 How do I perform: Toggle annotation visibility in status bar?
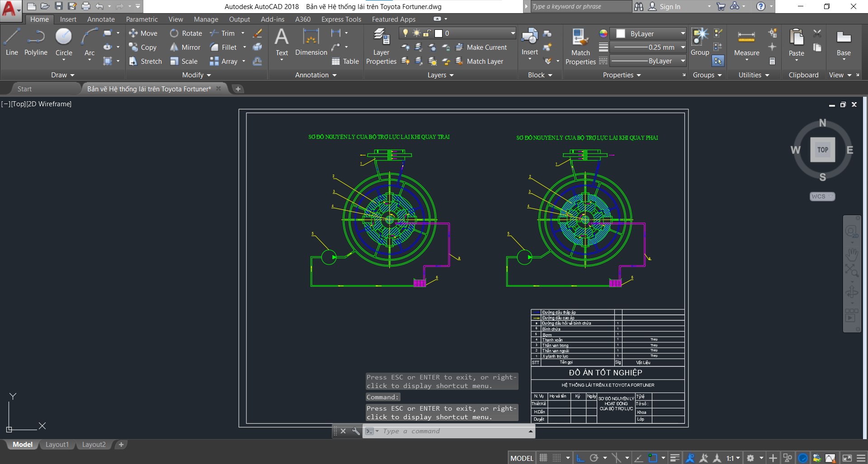[690, 458]
